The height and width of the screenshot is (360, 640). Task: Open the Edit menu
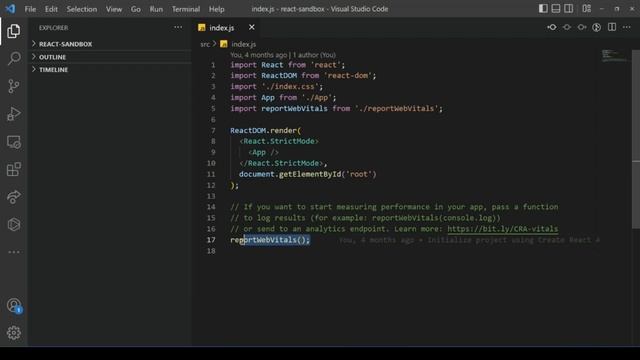51,9
